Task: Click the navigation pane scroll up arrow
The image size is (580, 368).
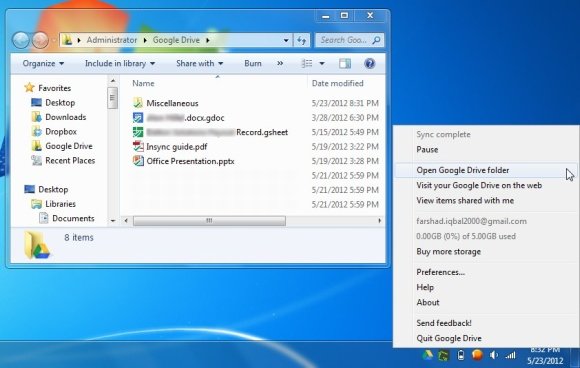Action: (113, 81)
